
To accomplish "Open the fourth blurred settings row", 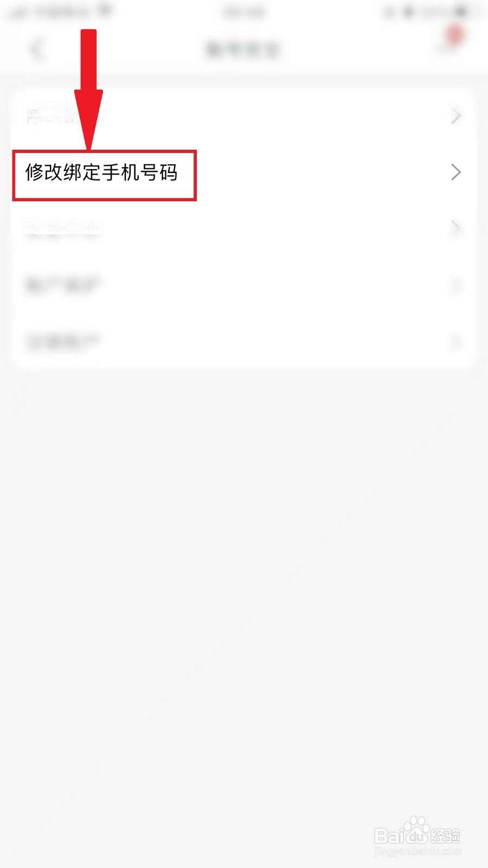I will tap(243, 285).
